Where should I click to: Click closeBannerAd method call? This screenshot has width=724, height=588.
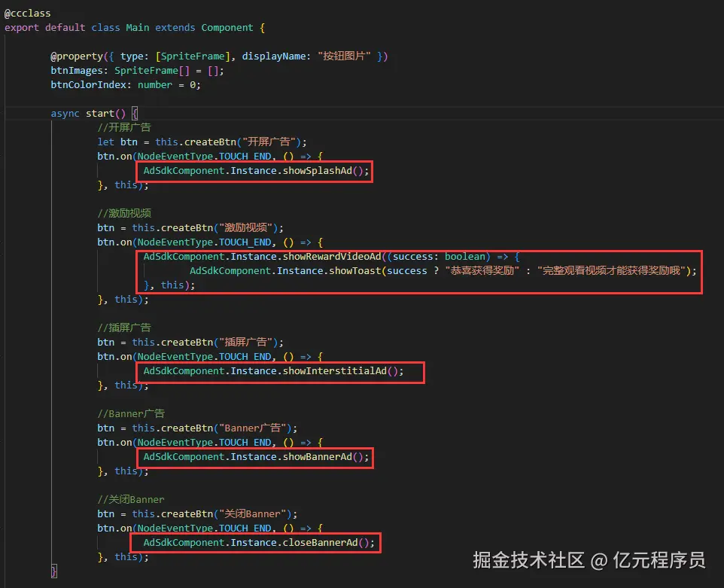click(320, 543)
